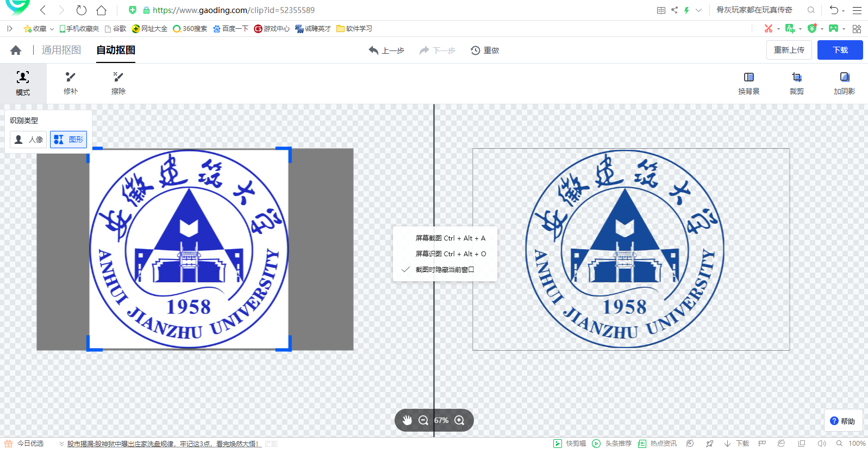Share page using share icon
This screenshot has width=868, height=449.
[674, 10]
